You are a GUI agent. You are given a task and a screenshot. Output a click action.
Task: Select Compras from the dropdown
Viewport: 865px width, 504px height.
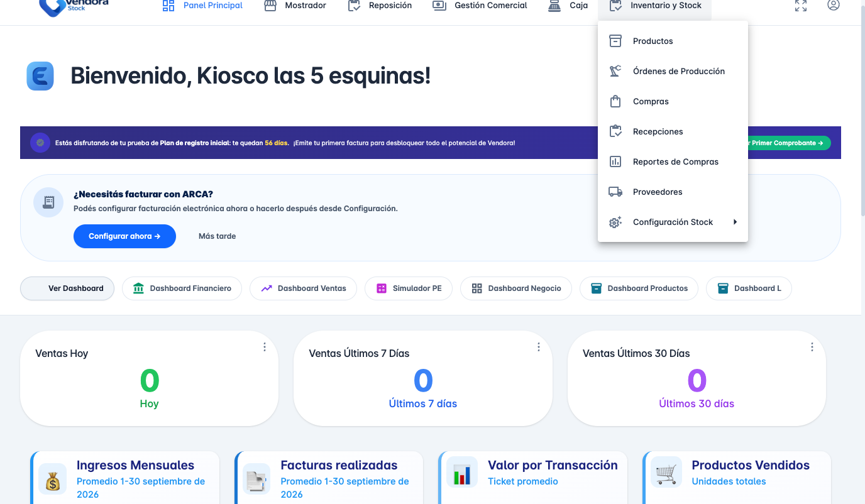click(x=673, y=101)
